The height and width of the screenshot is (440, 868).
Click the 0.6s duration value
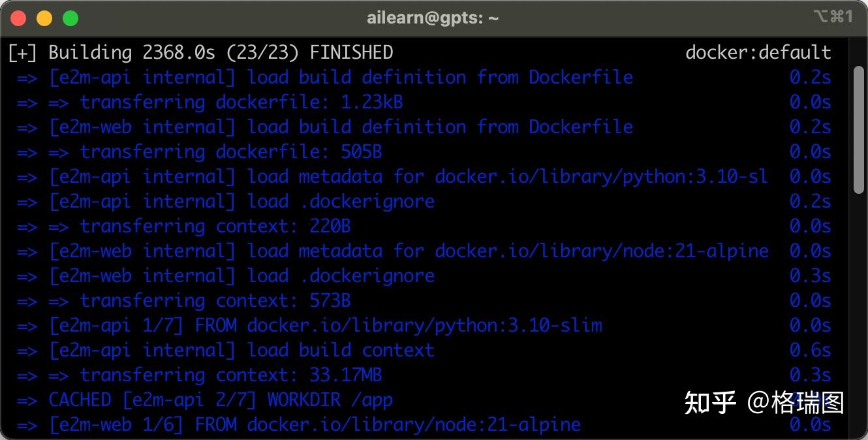[810, 351]
